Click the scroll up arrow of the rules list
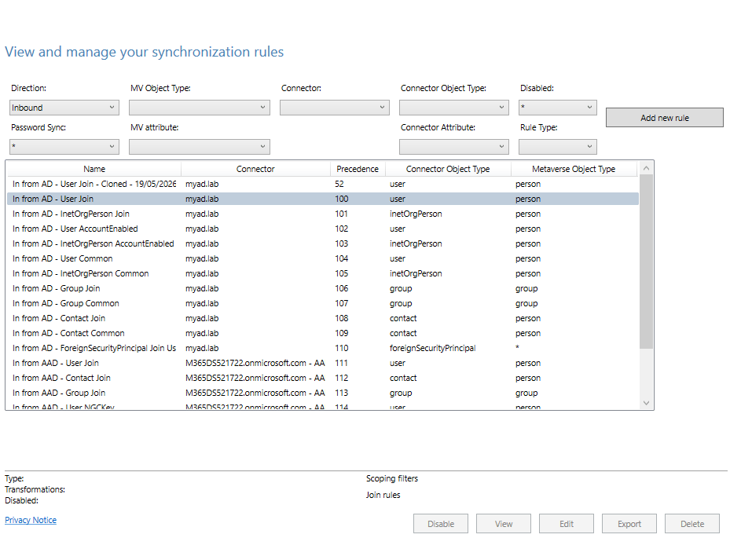Viewport: 730px width, 560px height. pyautogui.click(x=646, y=168)
